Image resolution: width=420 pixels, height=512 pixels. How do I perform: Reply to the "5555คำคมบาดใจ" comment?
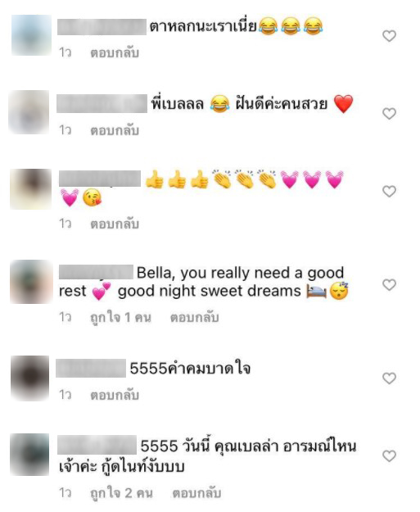coord(115,395)
